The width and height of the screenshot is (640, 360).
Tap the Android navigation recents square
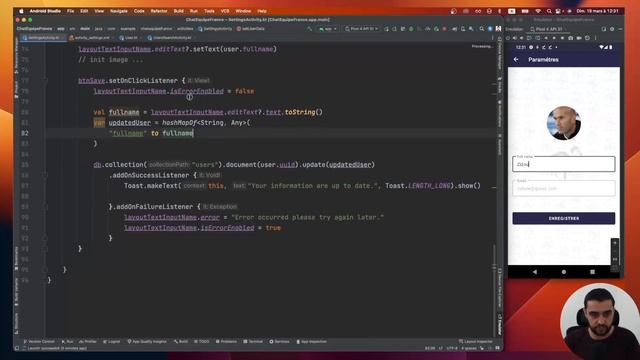(592, 272)
